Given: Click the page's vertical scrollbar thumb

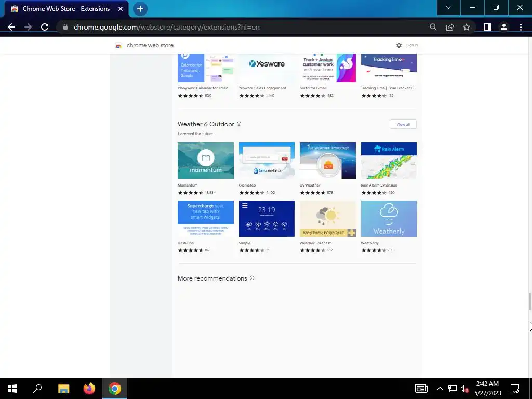Looking at the screenshot, I should click(x=529, y=301).
